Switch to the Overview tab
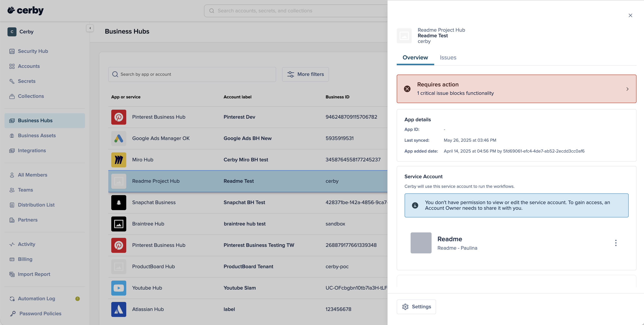The height and width of the screenshot is (325, 644). [415, 58]
